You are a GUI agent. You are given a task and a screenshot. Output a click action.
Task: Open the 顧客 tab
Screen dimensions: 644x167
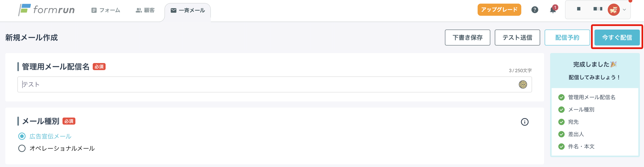(x=145, y=10)
